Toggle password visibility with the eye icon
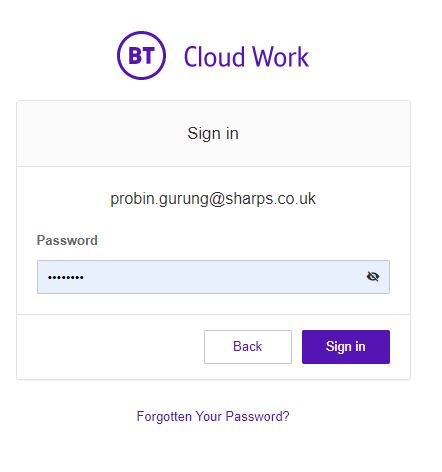Viewport: 442px width, 472px height. click(373, 276)
